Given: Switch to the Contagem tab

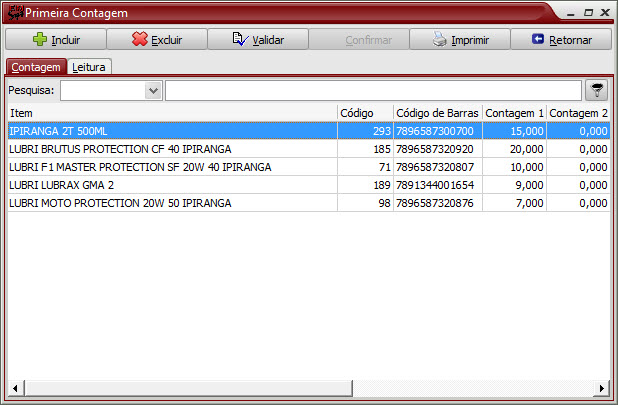Looking at the screenshot, I should point(36,67).
